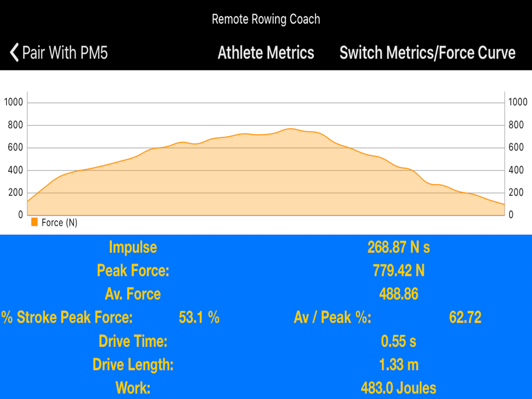The height and width of the screenshot is (399, 532).
Task: Click the Drive Length: label
Action: coord(133,365)
